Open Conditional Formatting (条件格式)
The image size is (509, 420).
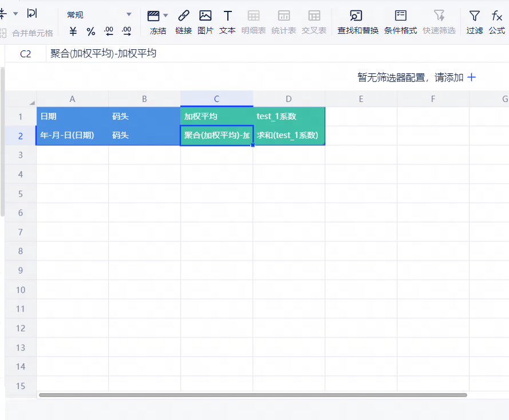tap(400, 15)
